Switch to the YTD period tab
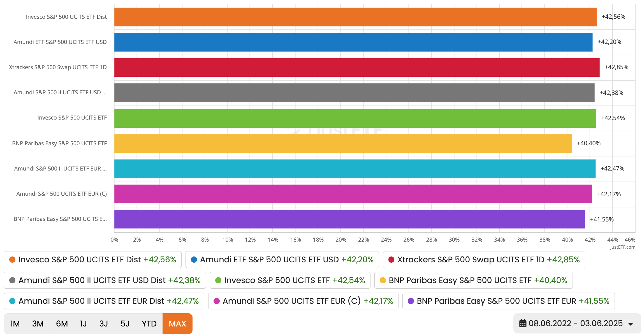The image size is (644, 336). (x=149, y=323)
